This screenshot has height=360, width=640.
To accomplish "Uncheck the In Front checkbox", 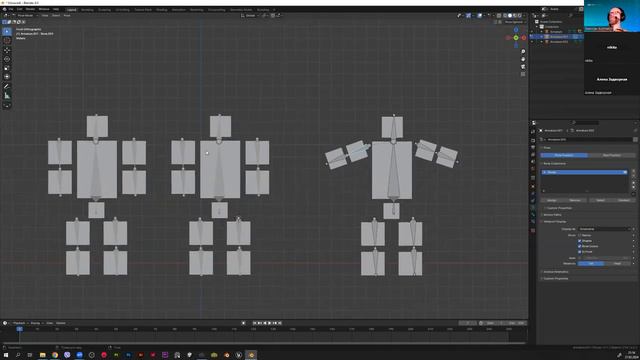I will [x=580, y=252].
